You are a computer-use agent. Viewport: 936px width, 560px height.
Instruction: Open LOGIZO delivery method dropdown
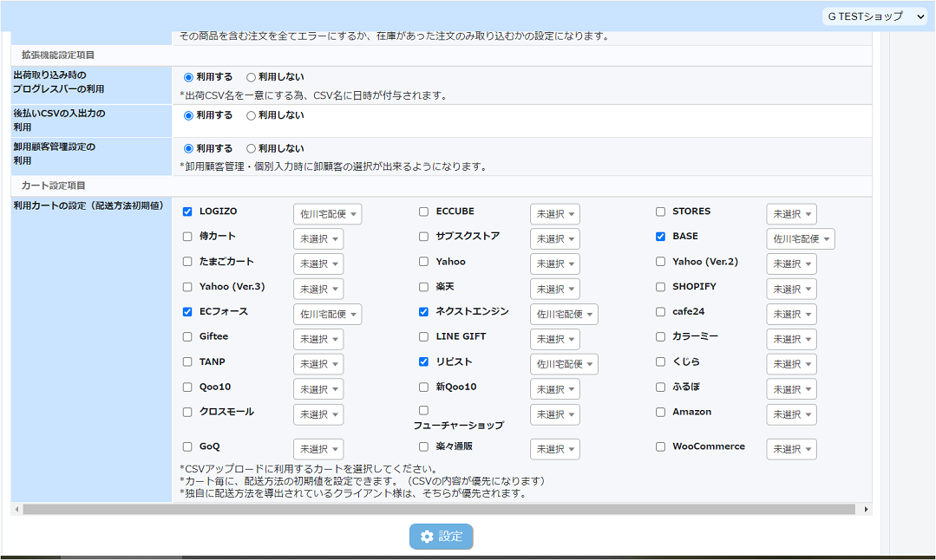click(328, 214)
